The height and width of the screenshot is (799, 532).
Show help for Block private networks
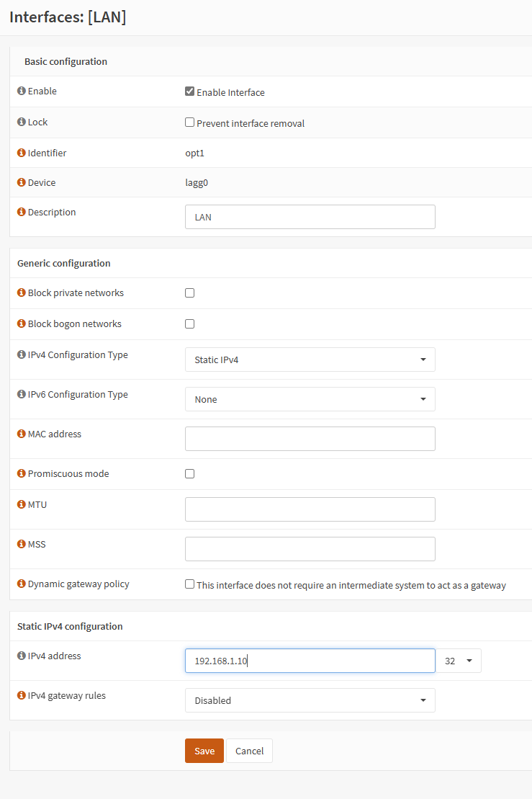(x=22, y=293)
